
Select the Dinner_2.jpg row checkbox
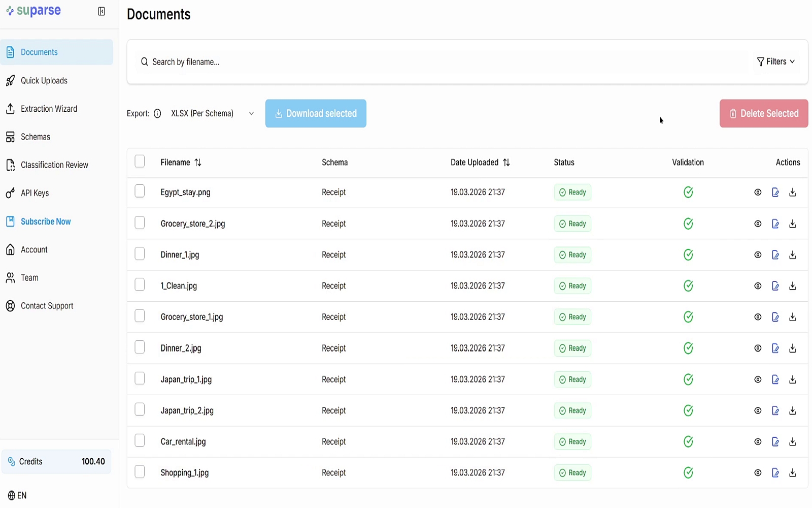point(140,347)
